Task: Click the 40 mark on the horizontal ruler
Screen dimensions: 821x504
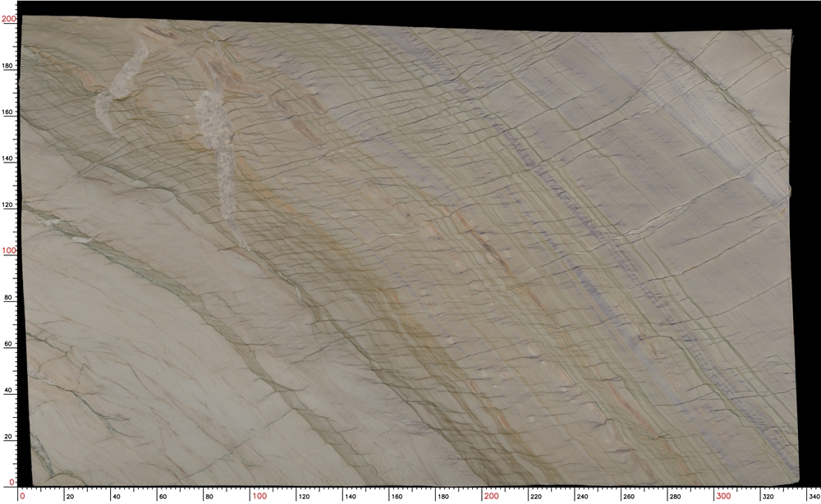Action: 117,497
